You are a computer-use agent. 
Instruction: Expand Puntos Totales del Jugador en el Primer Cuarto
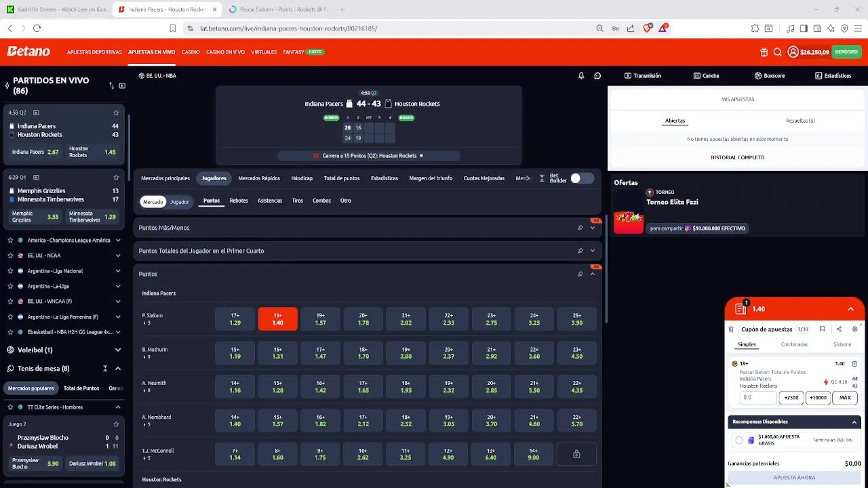click(593, 251)
